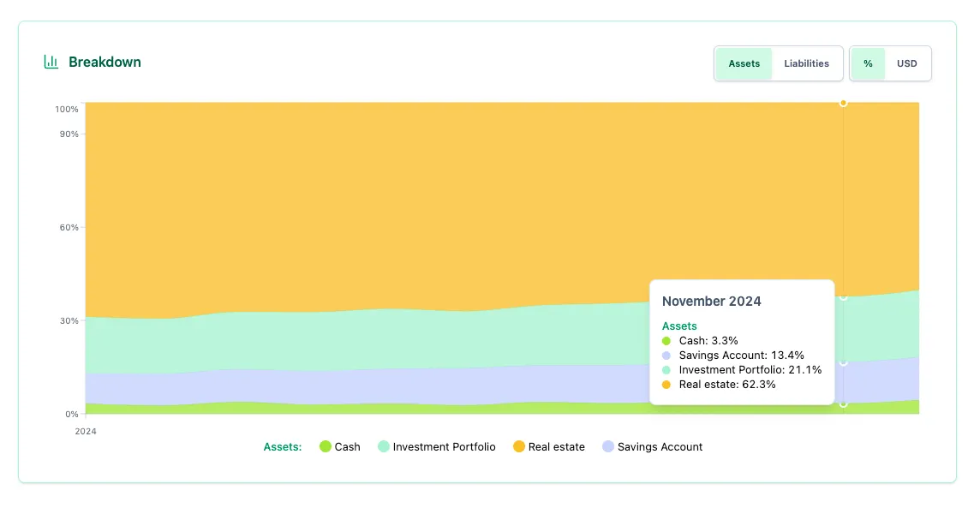
Task: Click the green Cash dot in the legend
Action: point(326,446)
